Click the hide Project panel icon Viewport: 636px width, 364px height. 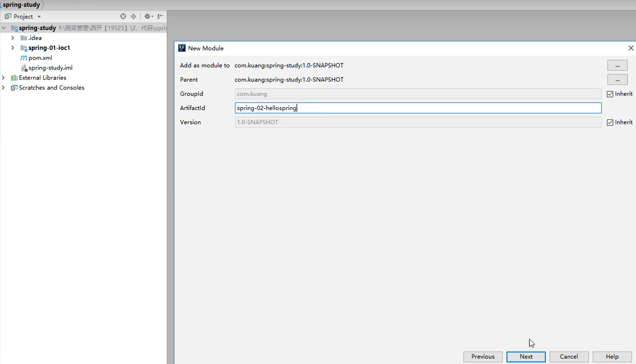(x=161, y=16)
